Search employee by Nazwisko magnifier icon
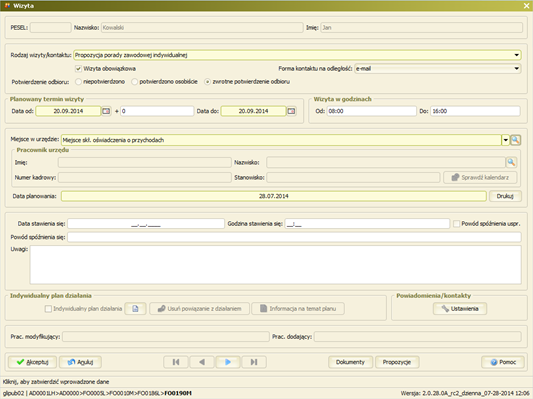Image resolution: width=533 pixels, height=399 pixels. point(511,162)
